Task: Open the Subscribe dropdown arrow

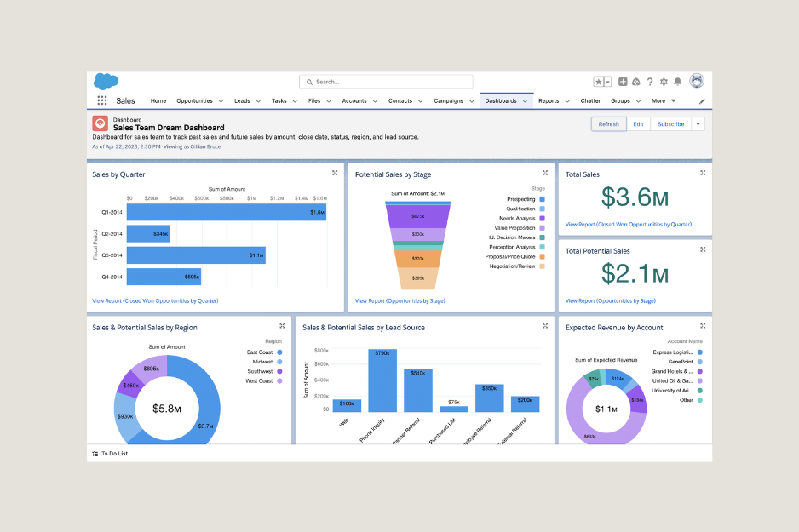Action: click(x=697, y=123)
